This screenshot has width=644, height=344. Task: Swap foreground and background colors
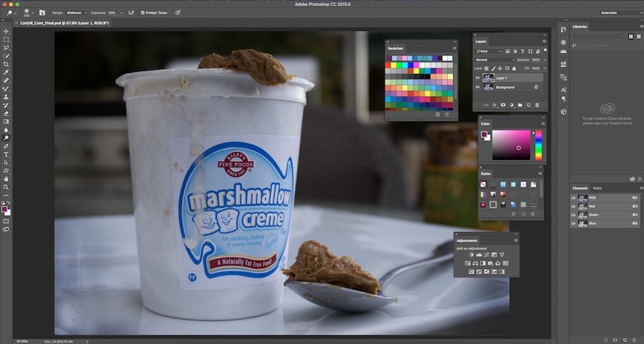(x=9, y=203)
